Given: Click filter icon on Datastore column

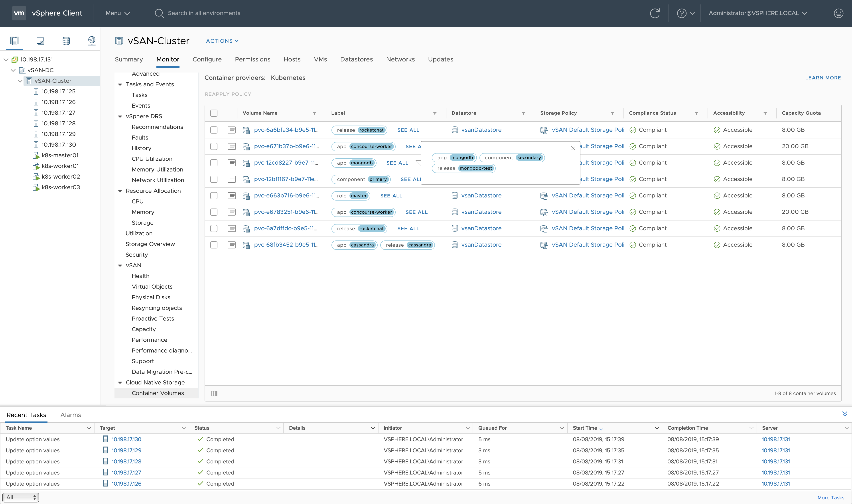Looking at the screenshot, I should click(523, 113).
